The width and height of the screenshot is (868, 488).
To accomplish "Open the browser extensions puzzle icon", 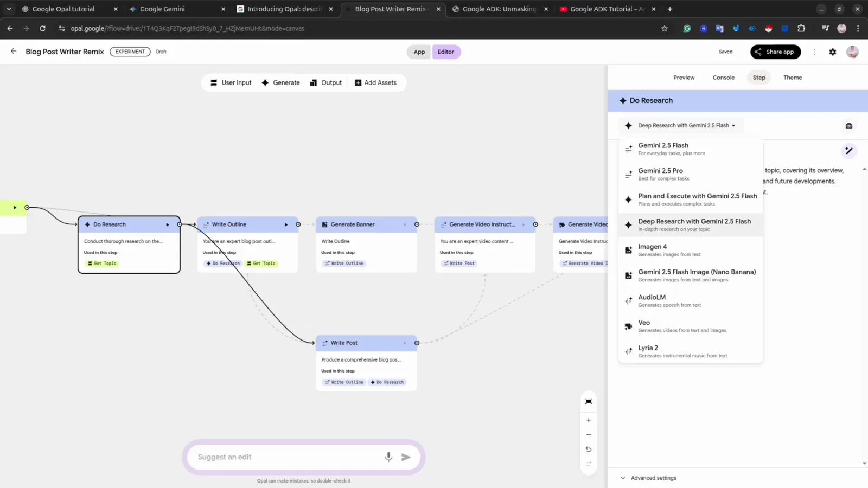I will point(801,28).
